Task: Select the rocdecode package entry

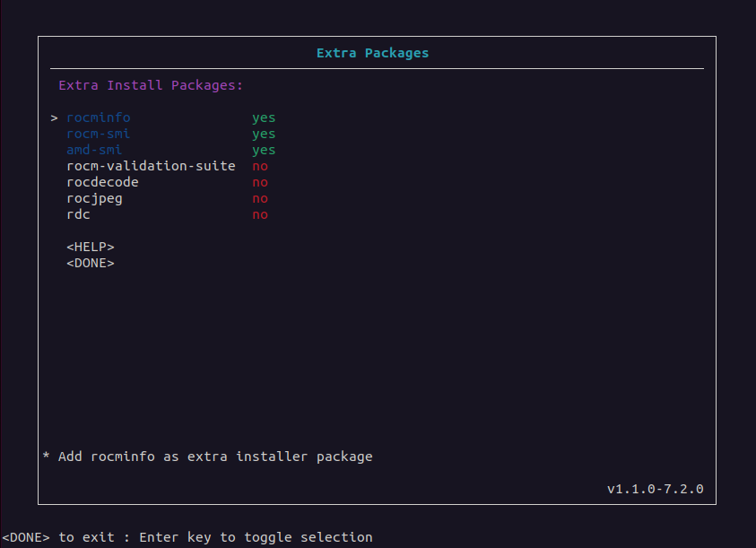Action: (x=102, y=182)
